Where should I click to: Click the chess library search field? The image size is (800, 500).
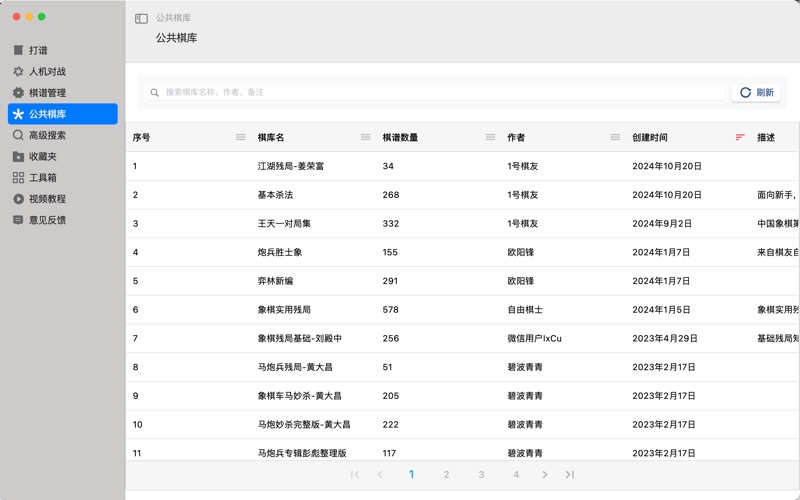pos(440,92)
